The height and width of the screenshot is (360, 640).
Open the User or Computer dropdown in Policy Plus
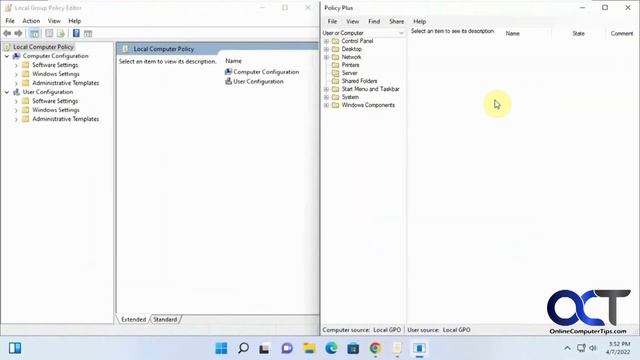[x=363, y=33]
